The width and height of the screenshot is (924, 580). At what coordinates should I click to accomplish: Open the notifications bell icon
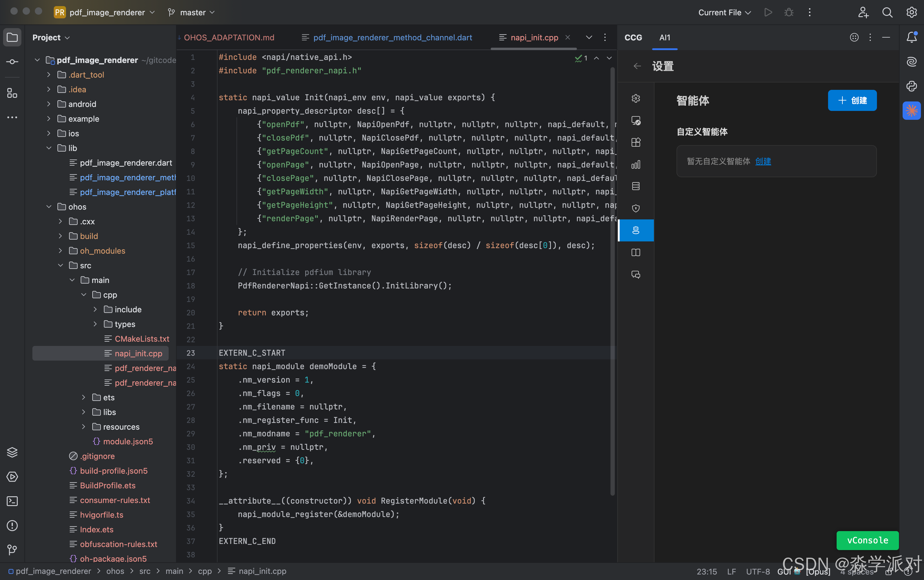911,37
